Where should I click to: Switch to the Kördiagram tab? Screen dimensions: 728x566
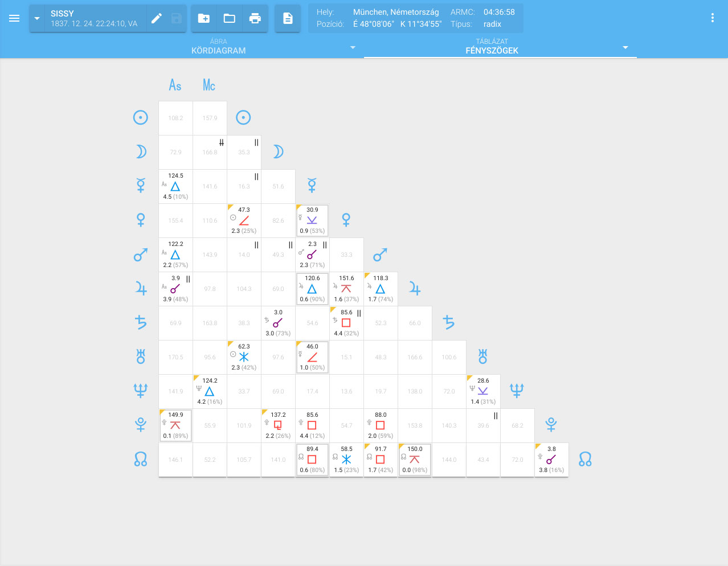[219, 47]
